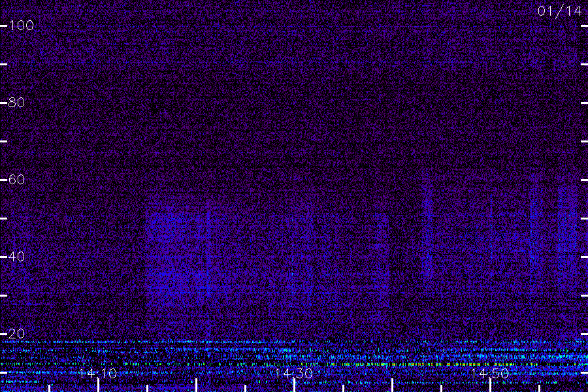
Task: Click the 14:50 time label
Action: (490, 373)
